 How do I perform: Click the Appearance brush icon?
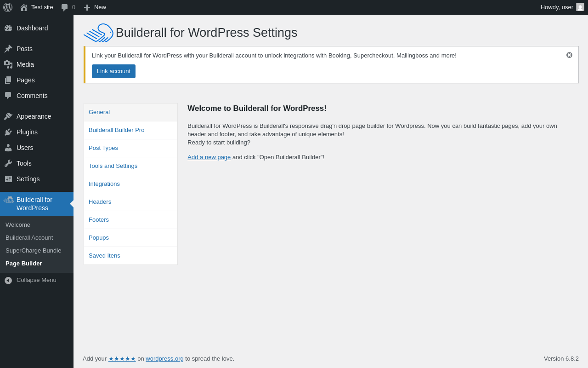[8, 116]
